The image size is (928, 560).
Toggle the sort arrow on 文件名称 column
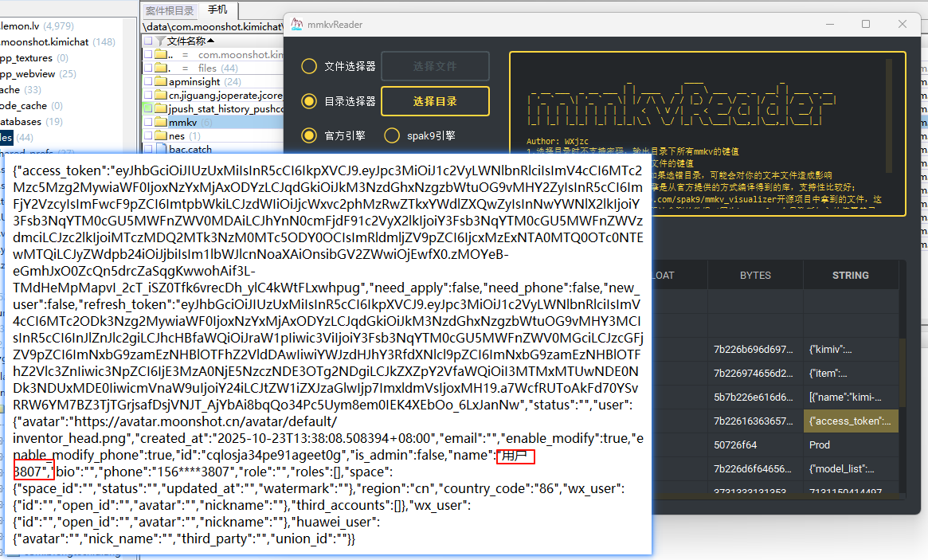(x=211, y=41)
